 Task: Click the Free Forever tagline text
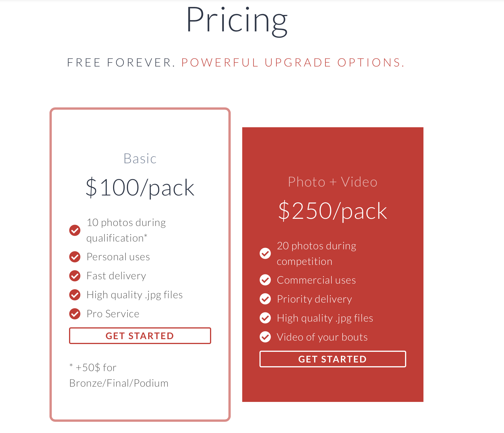(121, 63)
